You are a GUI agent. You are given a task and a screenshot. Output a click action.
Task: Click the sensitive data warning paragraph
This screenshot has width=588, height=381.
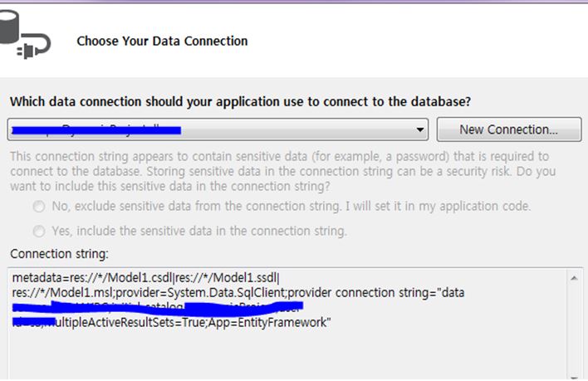[283, 171]
